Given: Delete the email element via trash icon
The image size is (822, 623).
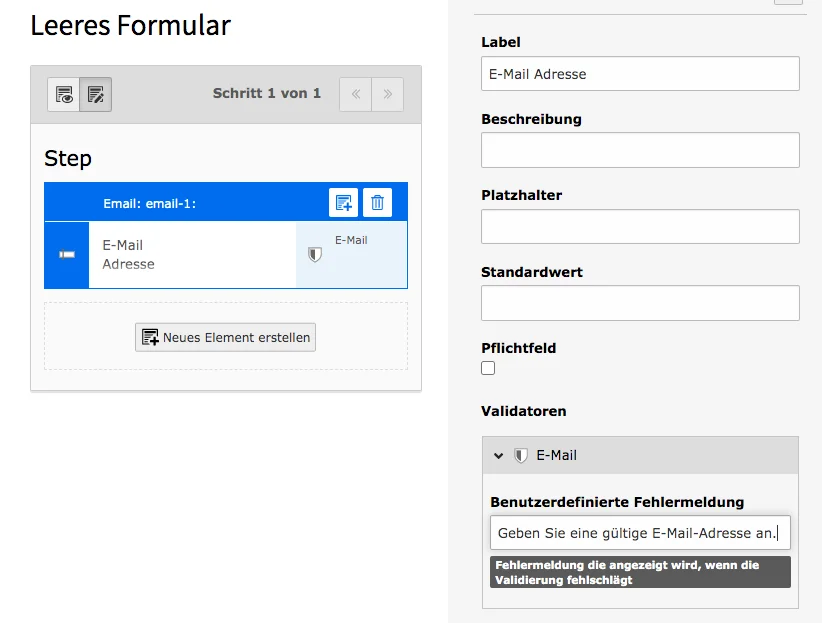Looking at the screenshot, I should tap(378, 201).
